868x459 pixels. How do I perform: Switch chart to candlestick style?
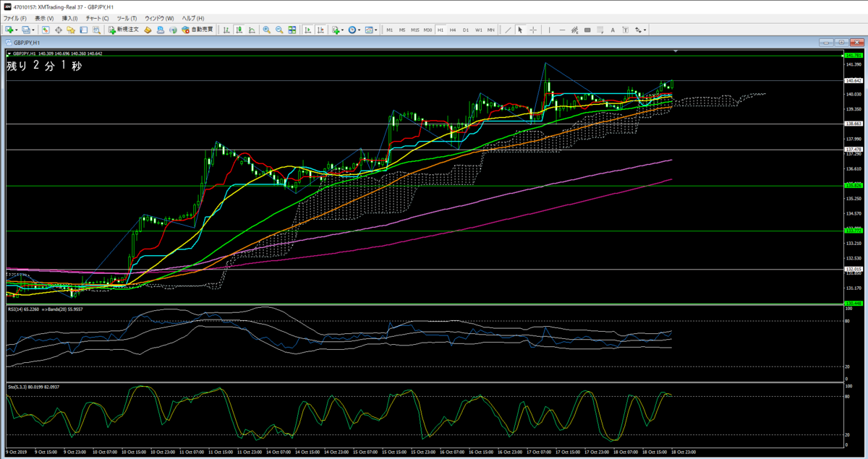coord(239,30)
